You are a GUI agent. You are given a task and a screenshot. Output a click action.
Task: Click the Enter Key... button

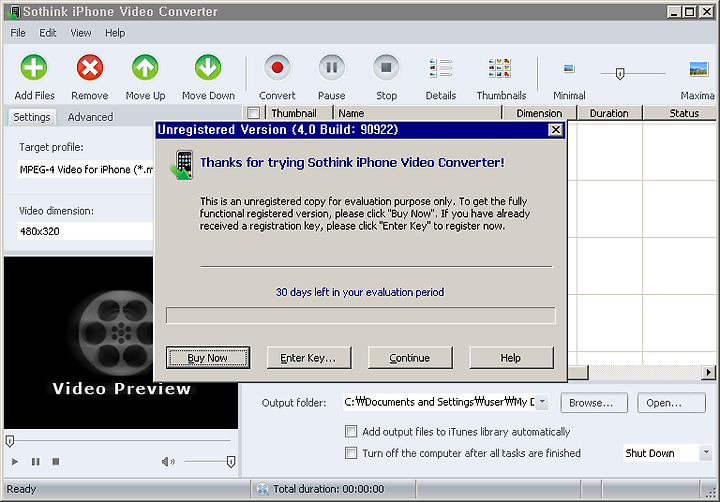click(x=309, y=358)
